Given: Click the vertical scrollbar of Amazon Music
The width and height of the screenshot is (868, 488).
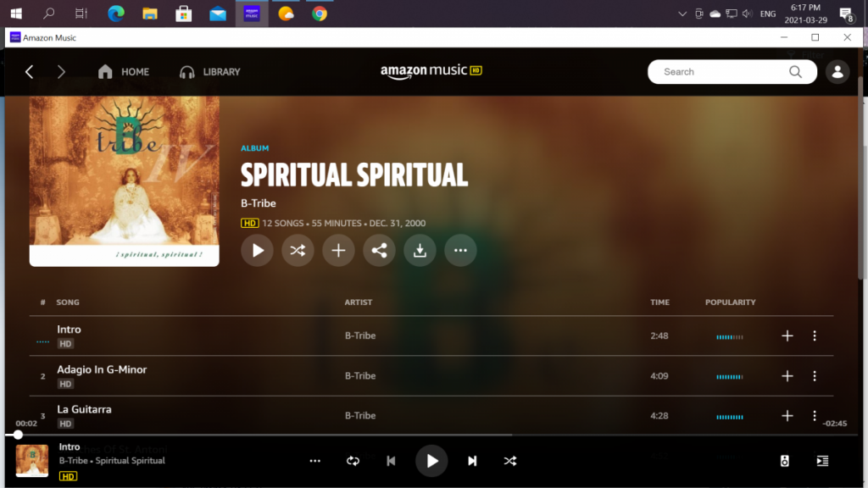Looking at the screenshot, I should 860,180.
